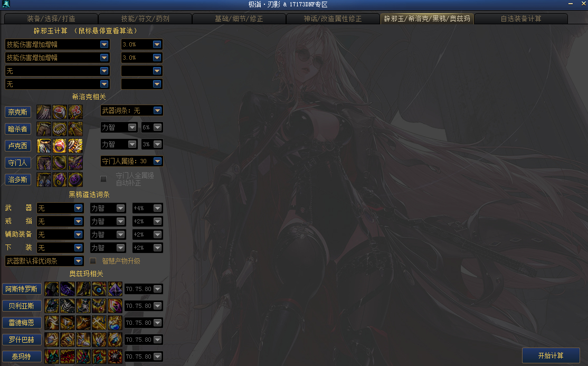Expand 下装 row 黑鸦 option dropdown

pos(60,248)
